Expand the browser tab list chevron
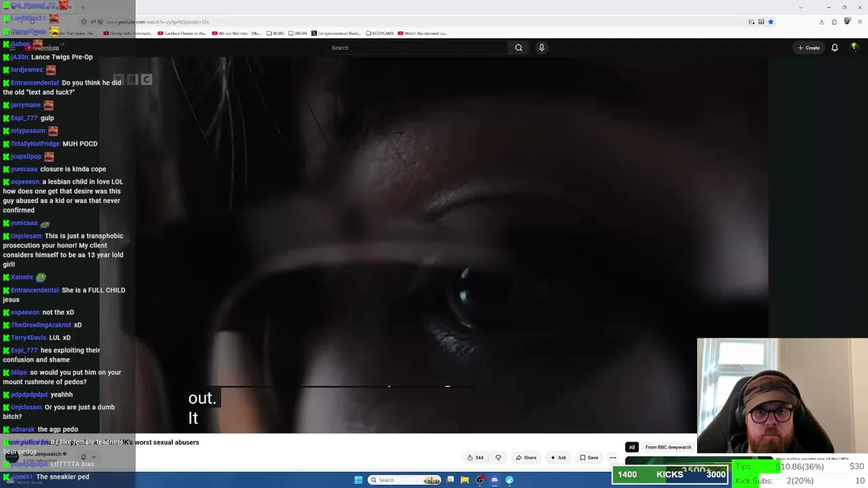868x488 pixels. pos(801,7)
